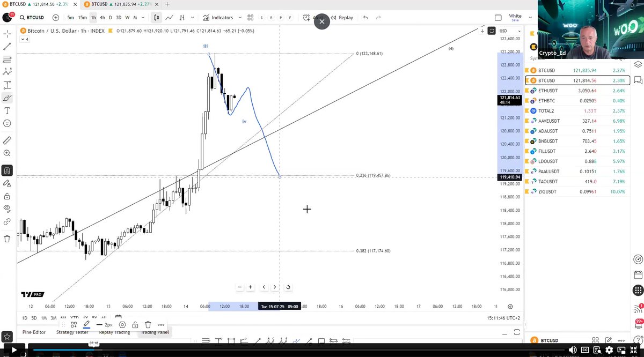
Task: Activate the zoom in tool
Action: (7, 153)
